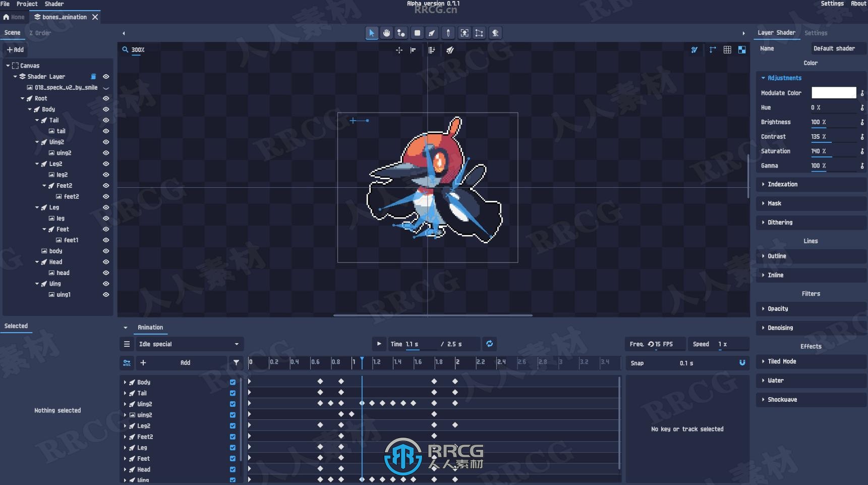Open the About link
Viewport: 868px width, 485px height.
click(858, 4)
